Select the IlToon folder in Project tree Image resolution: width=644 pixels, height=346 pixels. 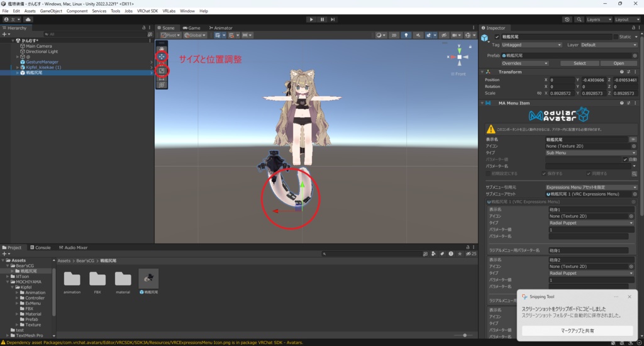(23, 277)
